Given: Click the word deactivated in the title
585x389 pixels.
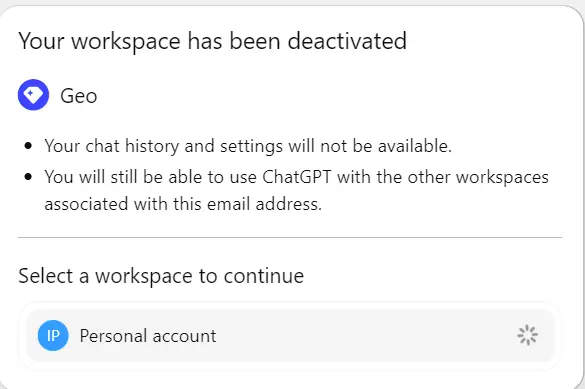Looking at the screenshot, I should pyautogui.click(x=347, y=41).
